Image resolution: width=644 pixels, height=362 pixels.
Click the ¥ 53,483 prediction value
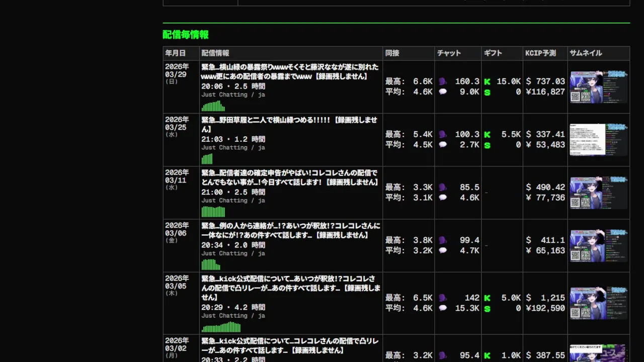pos(545,145)
